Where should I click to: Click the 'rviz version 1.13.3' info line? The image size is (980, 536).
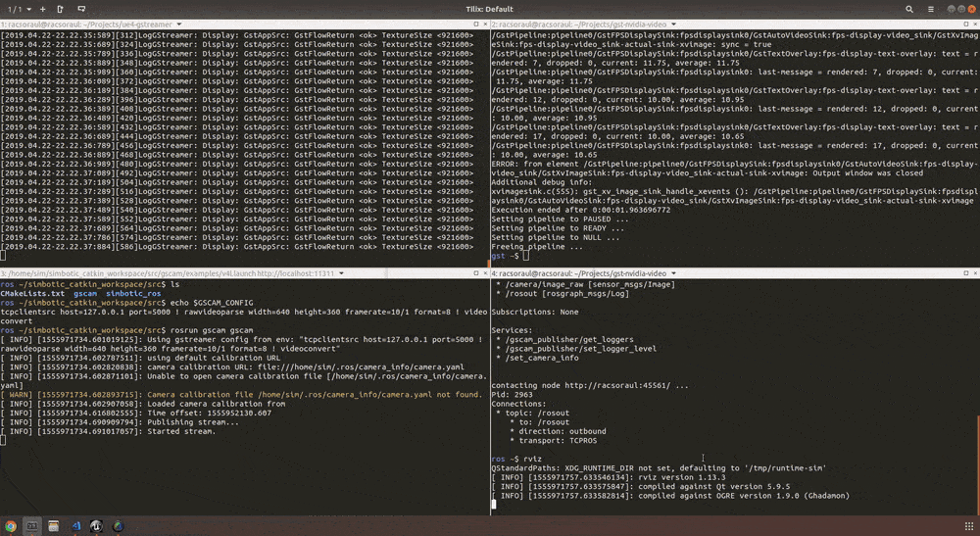tap(609, 477)
